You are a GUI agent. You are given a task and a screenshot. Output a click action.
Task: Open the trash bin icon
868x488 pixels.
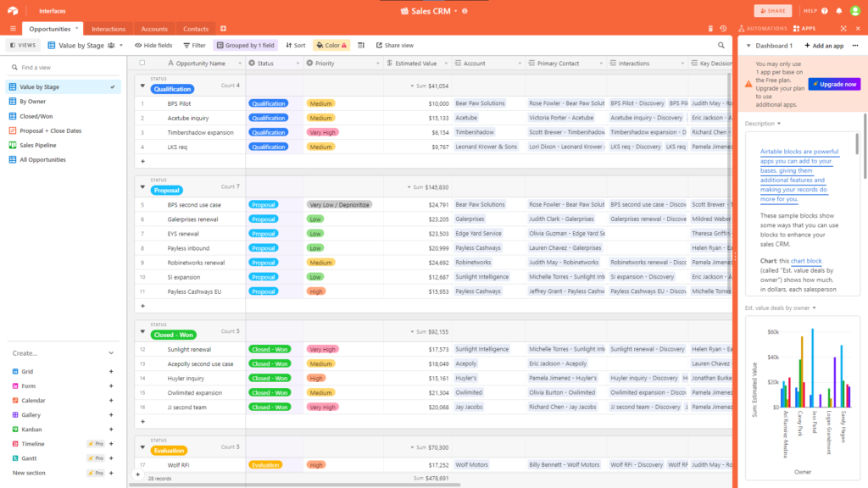710,29
